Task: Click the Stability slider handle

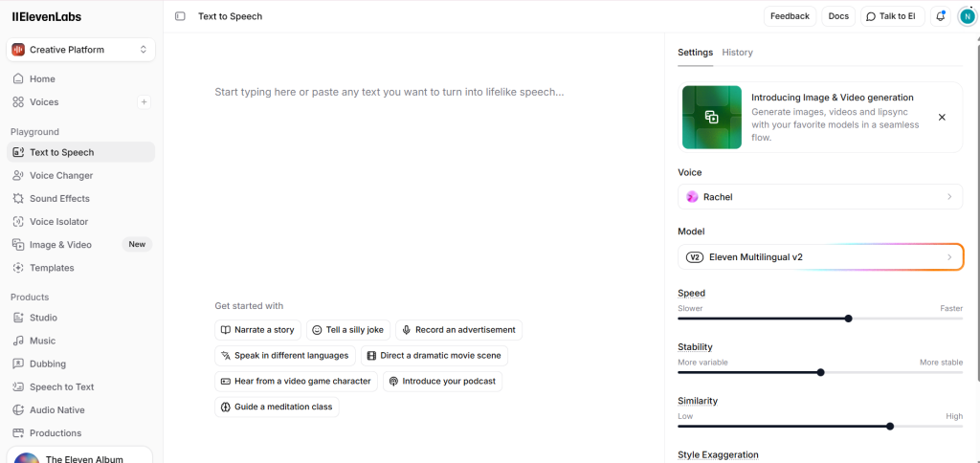Action: click(x=821, y=372)
